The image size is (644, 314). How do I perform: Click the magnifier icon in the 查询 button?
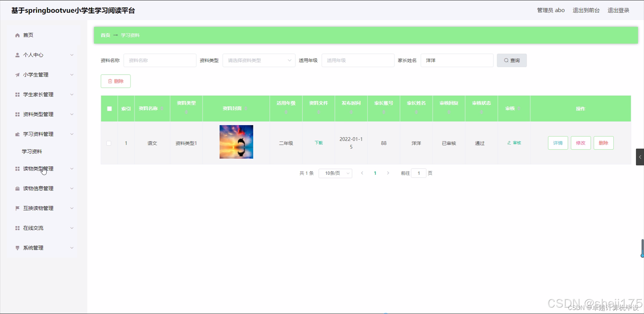(506, 60)
